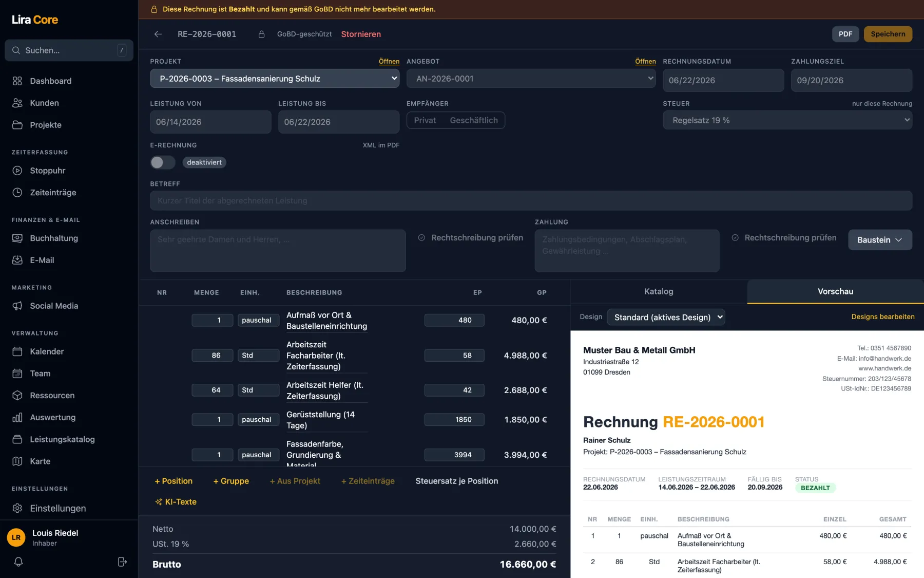Switch to the Vorschau tab
This screenshot has width=924, height=578.
(x=835, y=292)
